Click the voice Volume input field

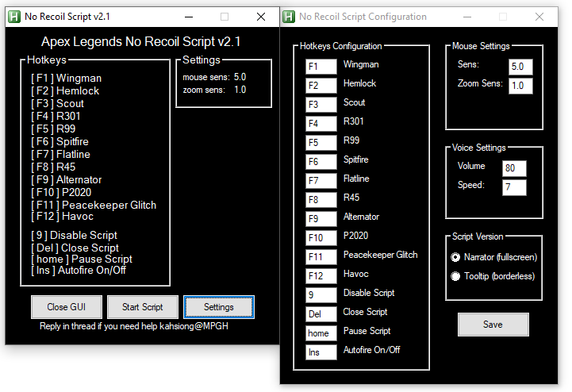[x=514, y=168]
